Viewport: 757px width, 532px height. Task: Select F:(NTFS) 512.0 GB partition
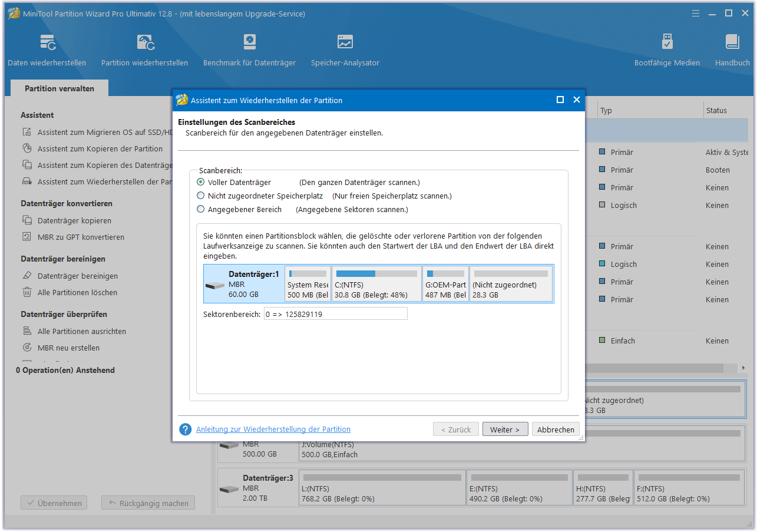click(690, 487)
